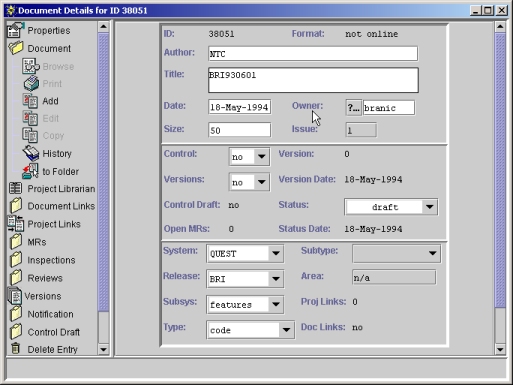This screenshot has height=385, width=513.
Task: Click the main panel scrollbar thumb
Action: (x=500, y=170)
